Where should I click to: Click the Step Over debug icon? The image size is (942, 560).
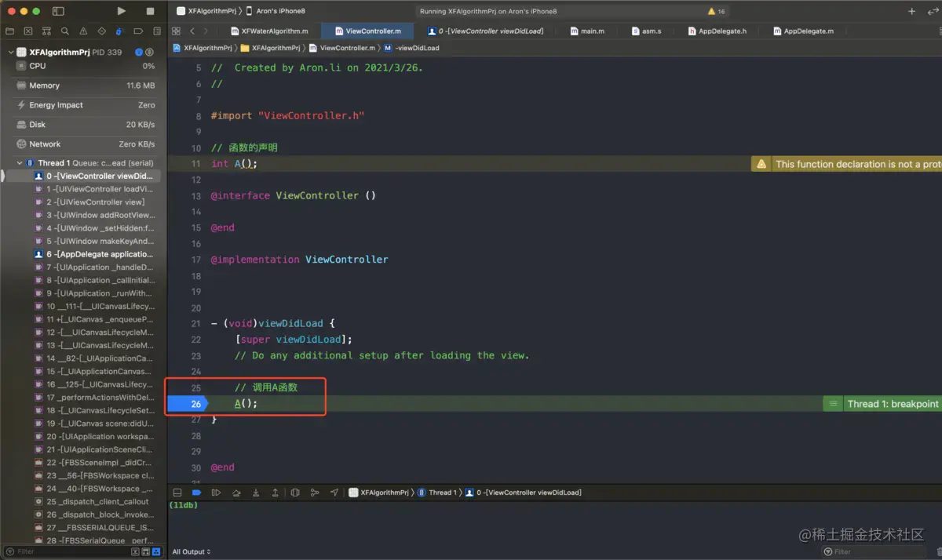236,493
